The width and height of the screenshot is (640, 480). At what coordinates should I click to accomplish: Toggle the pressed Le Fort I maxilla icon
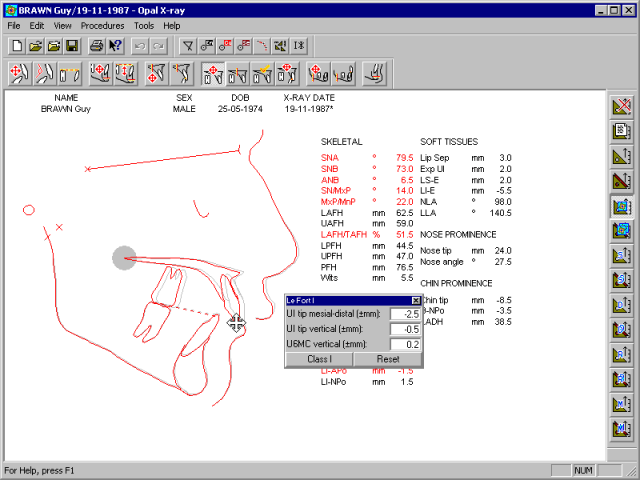(x=213, y=74)
